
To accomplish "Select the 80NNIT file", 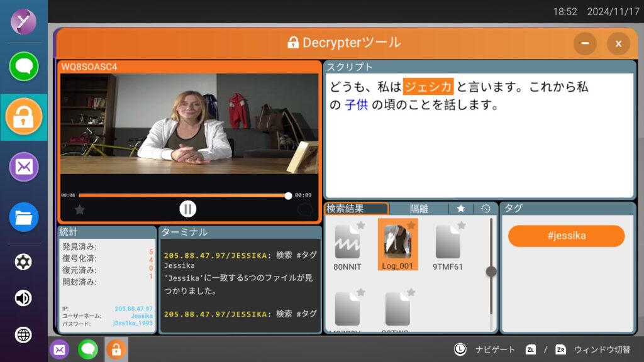I will click(347, 247).
